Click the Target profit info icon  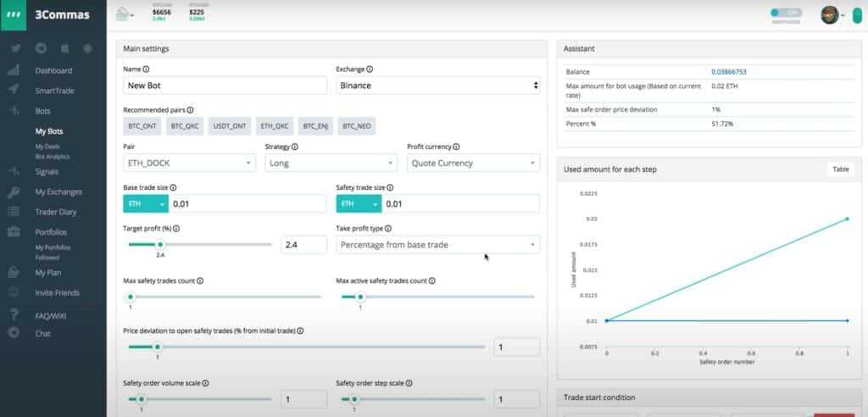[x=176, y=229]
